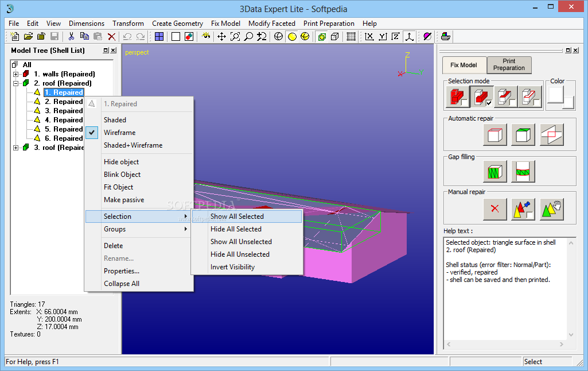Choose Hide object in context menu
Screen dimensions: 588x371
[139, 162]
